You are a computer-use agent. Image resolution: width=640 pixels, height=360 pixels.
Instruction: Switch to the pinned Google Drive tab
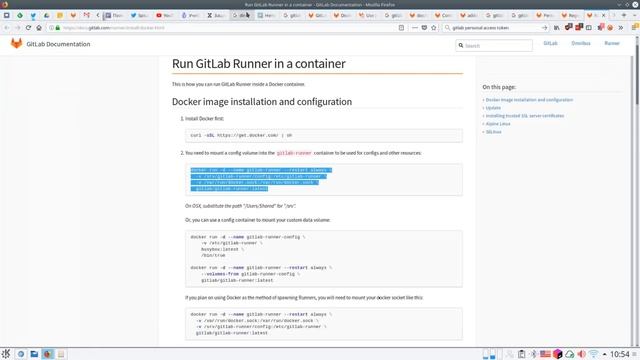click(47, 15)
